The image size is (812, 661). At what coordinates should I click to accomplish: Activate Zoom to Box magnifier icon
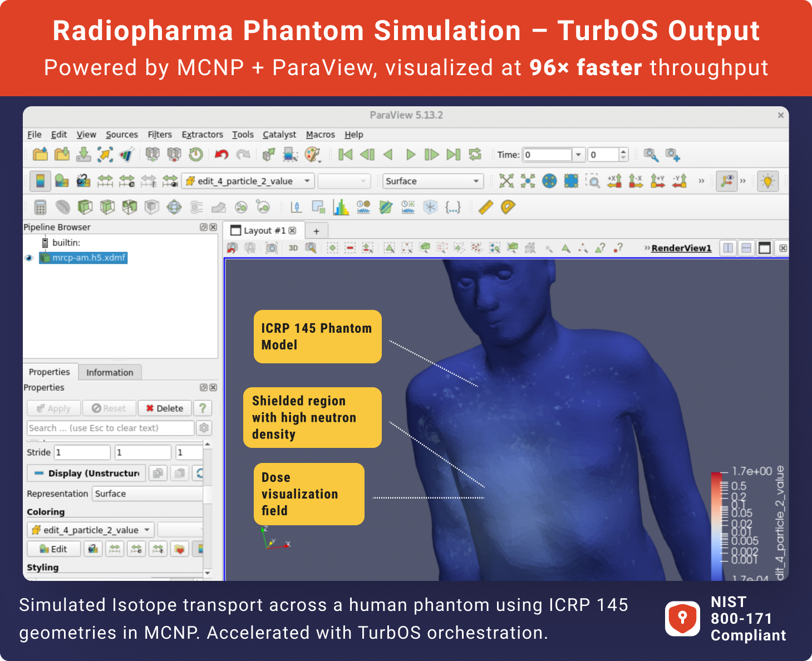(593, 181)
